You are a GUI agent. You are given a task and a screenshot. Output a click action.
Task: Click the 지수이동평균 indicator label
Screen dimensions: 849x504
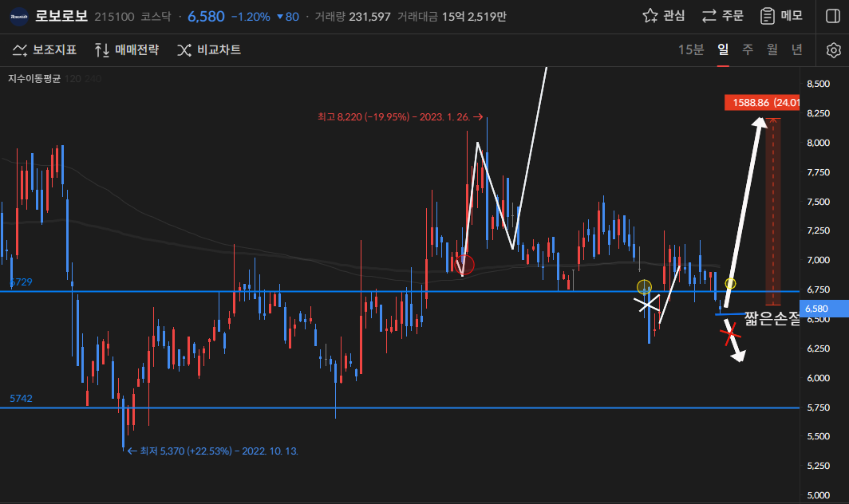[x=34, y=79]
